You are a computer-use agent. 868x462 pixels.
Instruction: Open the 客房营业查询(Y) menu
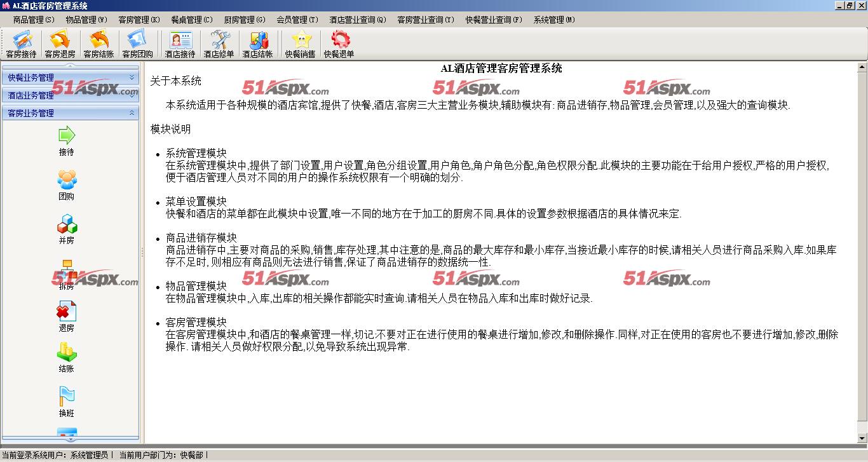coord(426,20)
